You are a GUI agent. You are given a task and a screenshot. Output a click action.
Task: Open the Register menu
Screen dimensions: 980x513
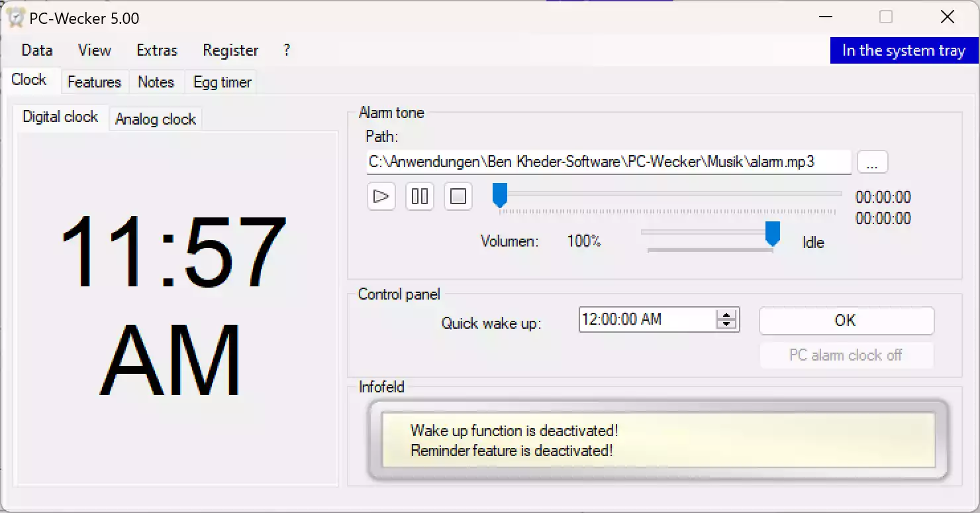(x=230, y=50)
